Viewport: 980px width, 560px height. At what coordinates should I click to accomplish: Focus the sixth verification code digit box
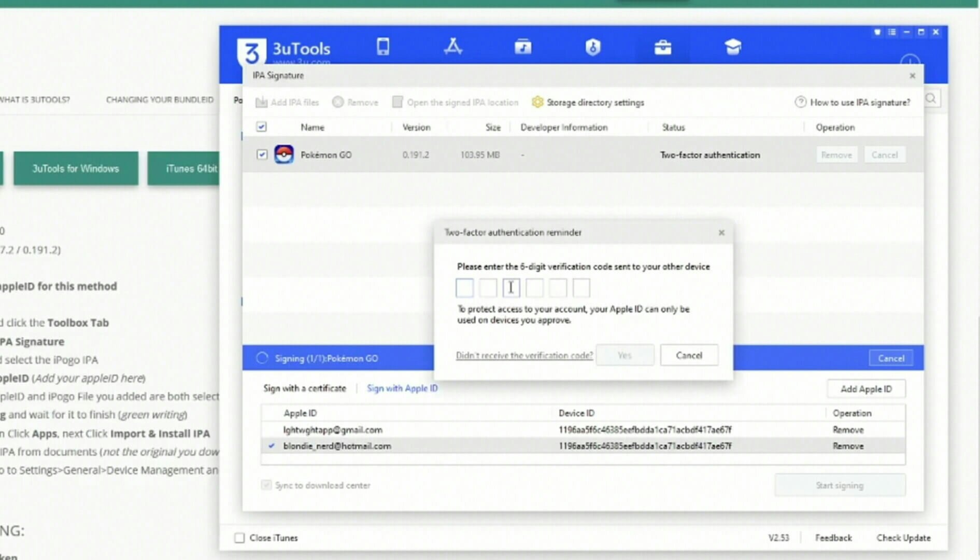coord(581,288)
